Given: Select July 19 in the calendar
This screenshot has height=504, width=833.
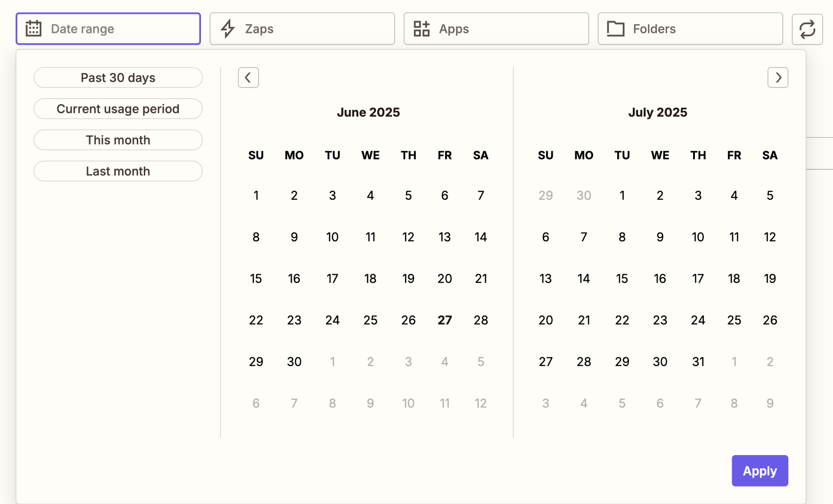Looking at the screenshot, I should coord(770,279).
